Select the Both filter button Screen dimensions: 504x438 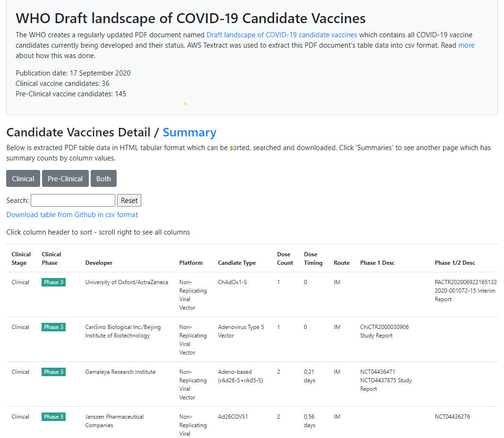click(x=103, y=178)
